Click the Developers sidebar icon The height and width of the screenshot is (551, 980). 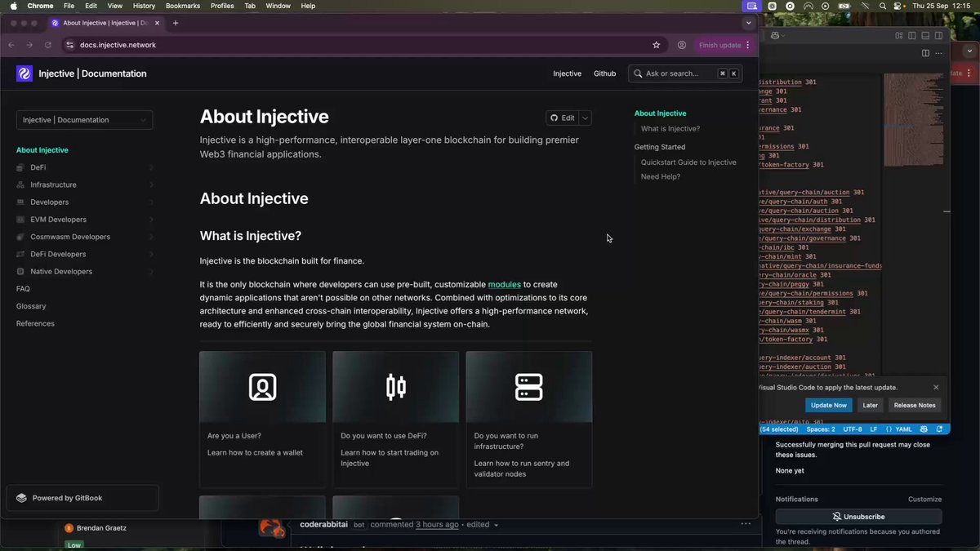(x=21, y=202)
